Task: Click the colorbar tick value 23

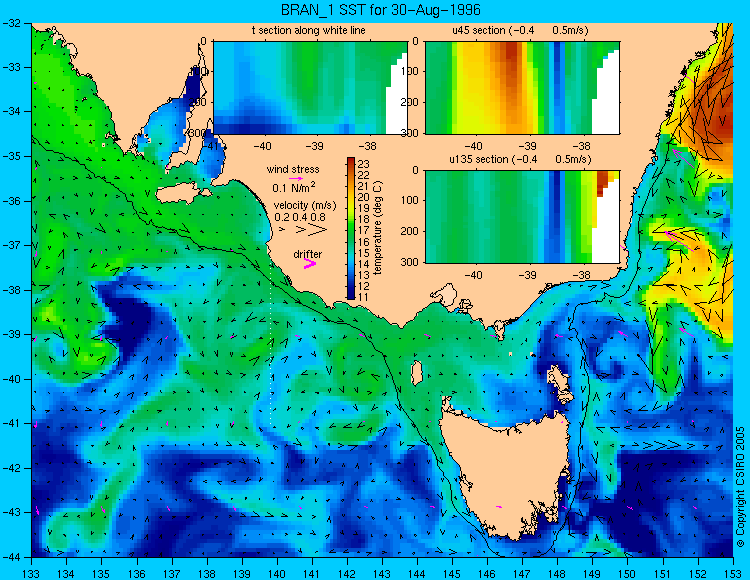Action: click(364, 164)
